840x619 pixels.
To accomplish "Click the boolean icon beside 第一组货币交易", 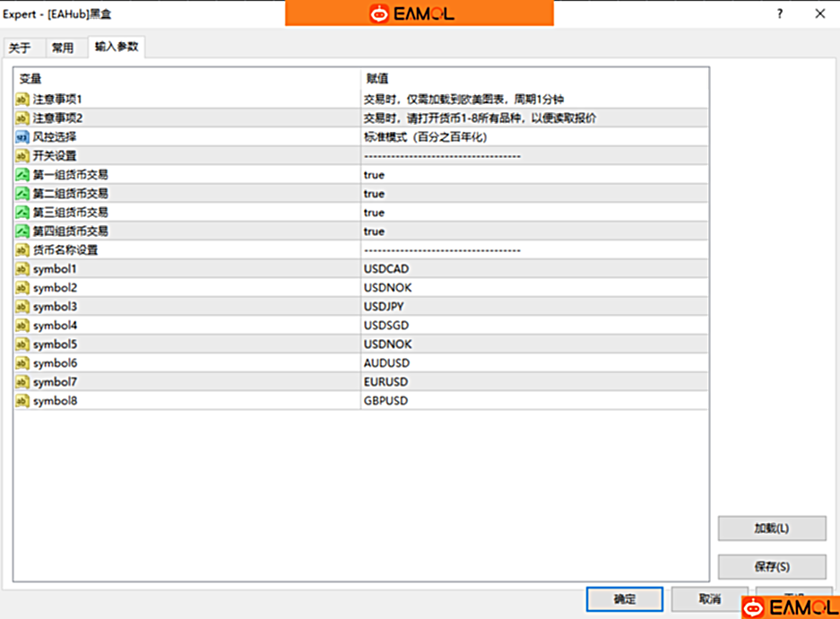I will pyautogui.click(x=22, y=175).
